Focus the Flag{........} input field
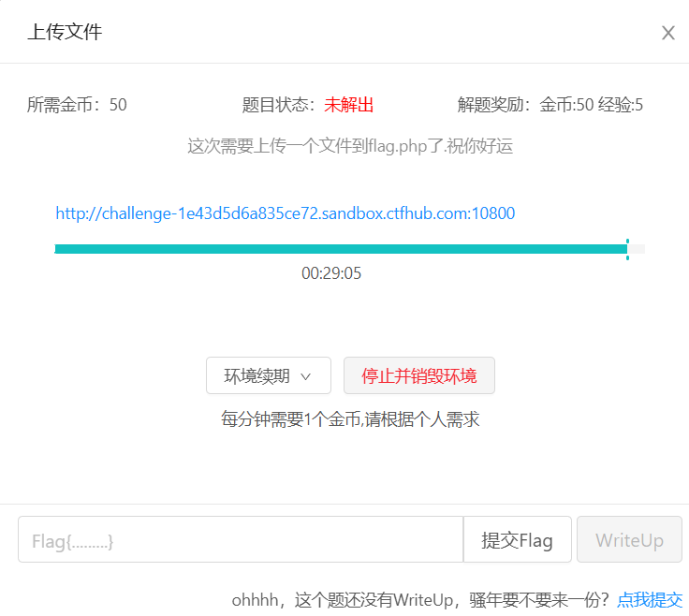The image size is (689, 616). tap(240, 540)
